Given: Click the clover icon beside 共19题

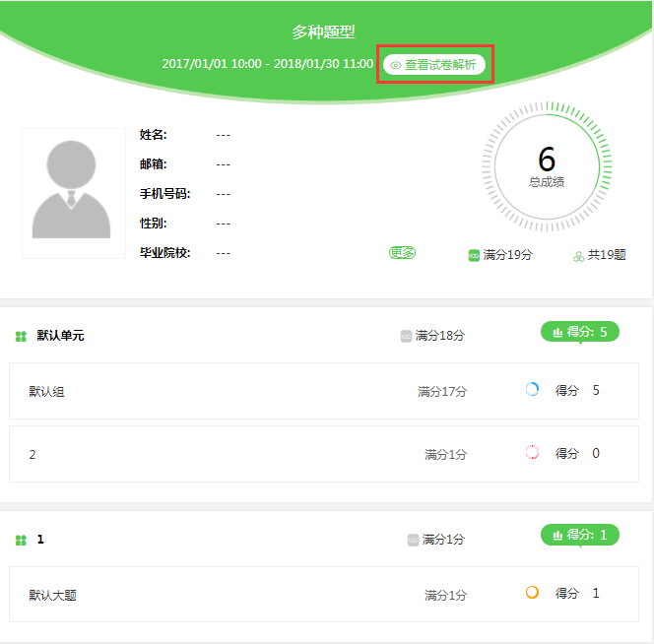Looking at the screenshot, I should coord(578,256).
